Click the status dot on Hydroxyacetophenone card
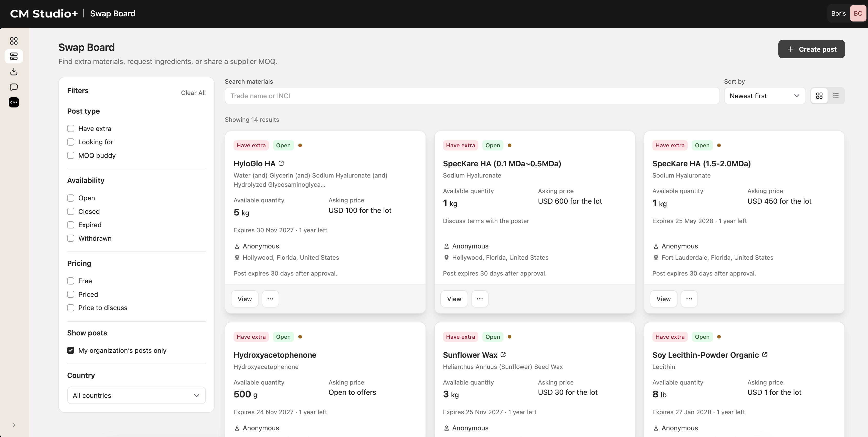868x437 pixels. click(300, 337)
